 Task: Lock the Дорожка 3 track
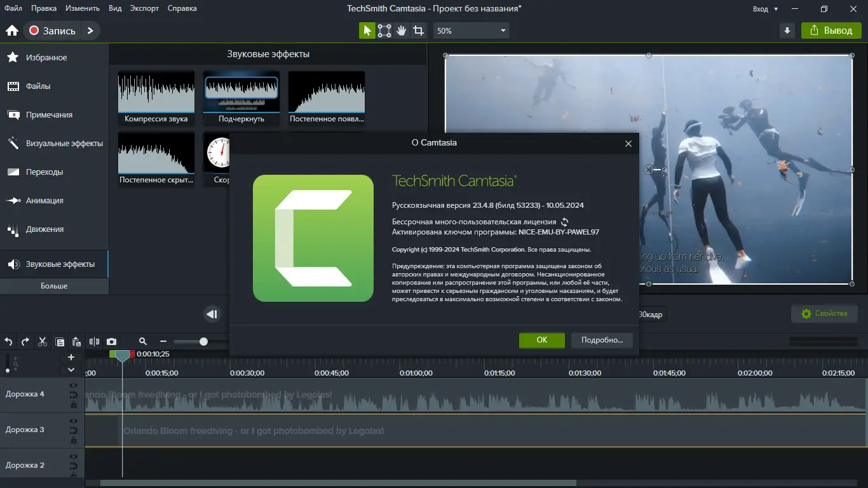tap(73, 438)
